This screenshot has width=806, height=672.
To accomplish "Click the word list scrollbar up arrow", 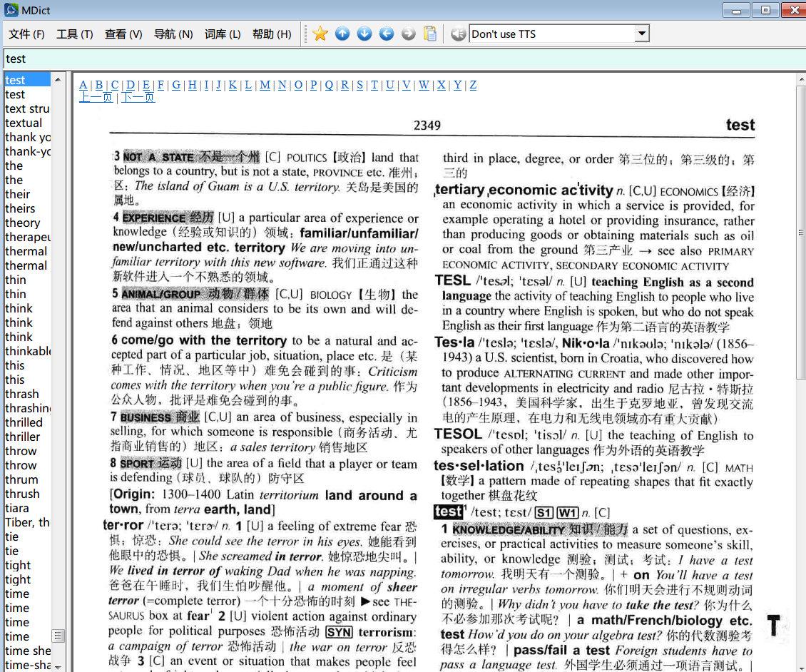I will pyautogui.click(x=58, y=80).
